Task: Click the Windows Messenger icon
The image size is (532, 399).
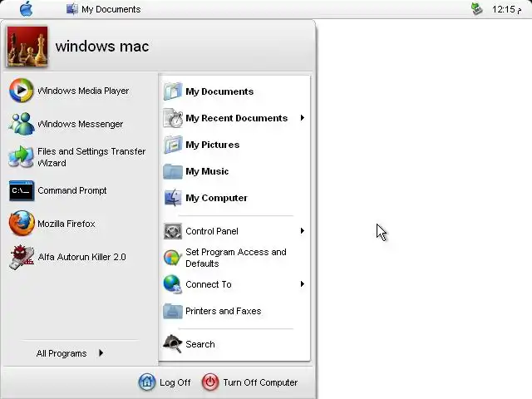Action: coord(22,124)
